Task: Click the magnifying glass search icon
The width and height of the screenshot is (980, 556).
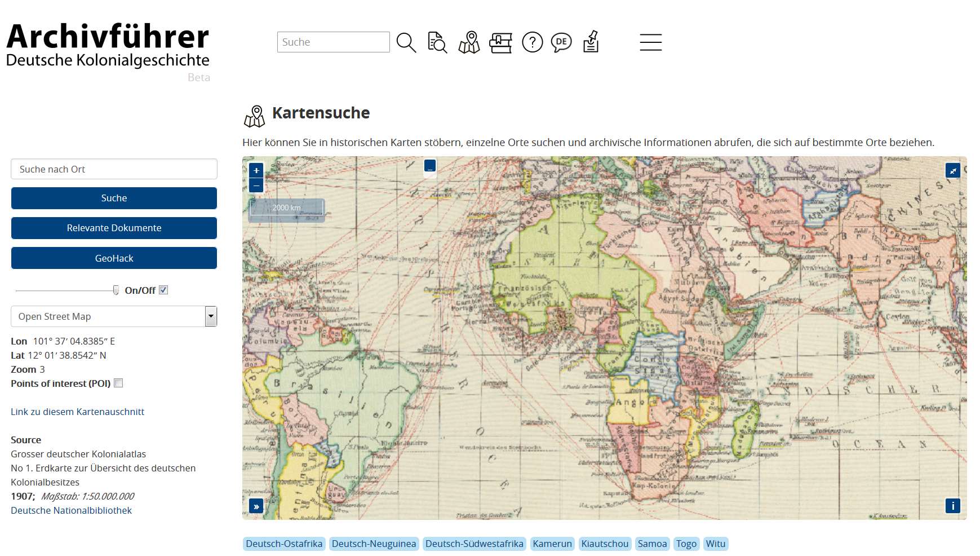Action: (406, 42)
